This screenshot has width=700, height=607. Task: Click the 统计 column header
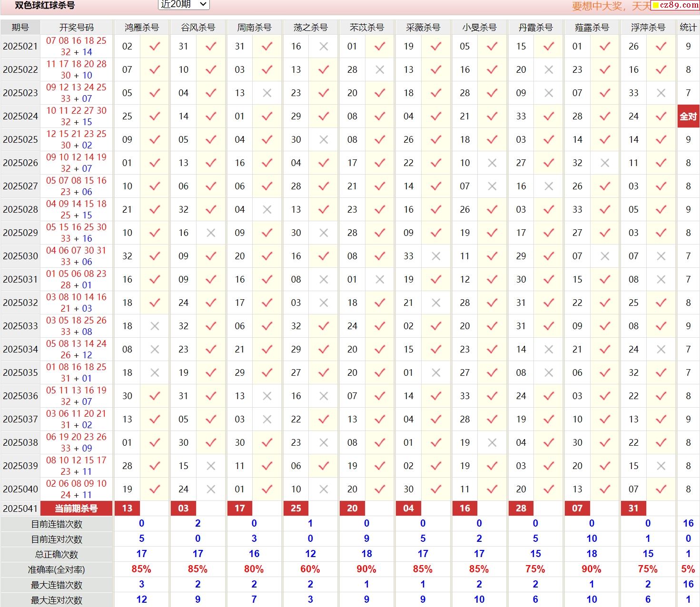[688, 27]
